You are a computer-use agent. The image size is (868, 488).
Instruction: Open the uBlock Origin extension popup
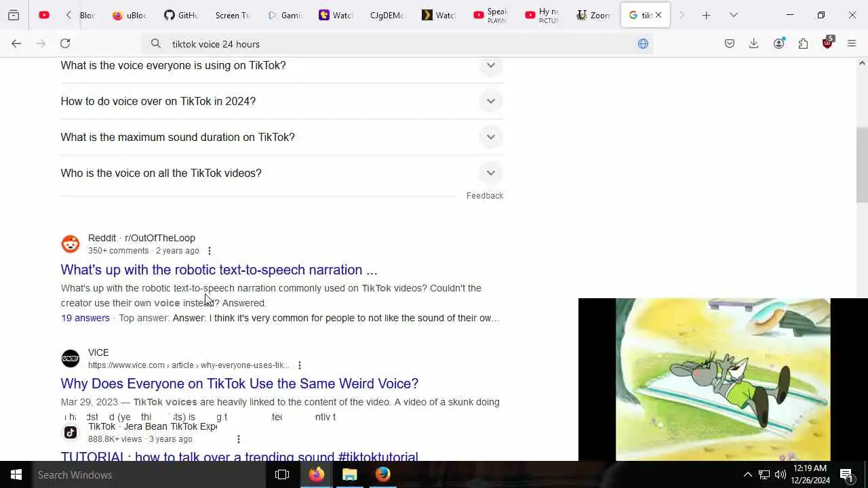[827, 43]
